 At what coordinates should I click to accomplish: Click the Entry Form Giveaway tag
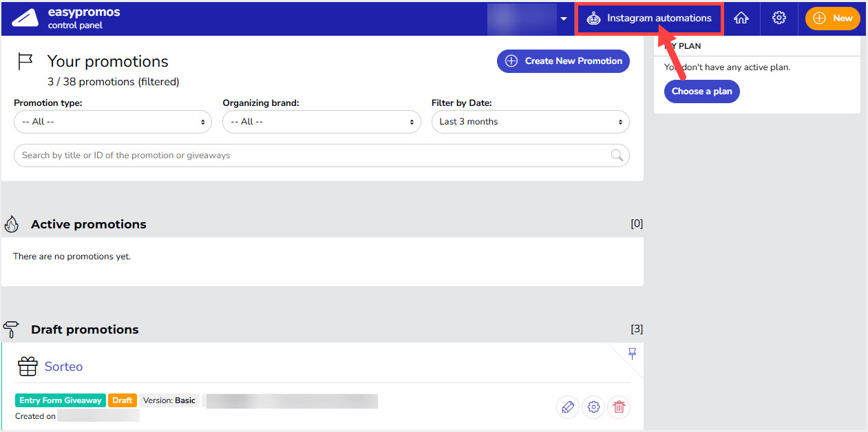tap(61, 400)
